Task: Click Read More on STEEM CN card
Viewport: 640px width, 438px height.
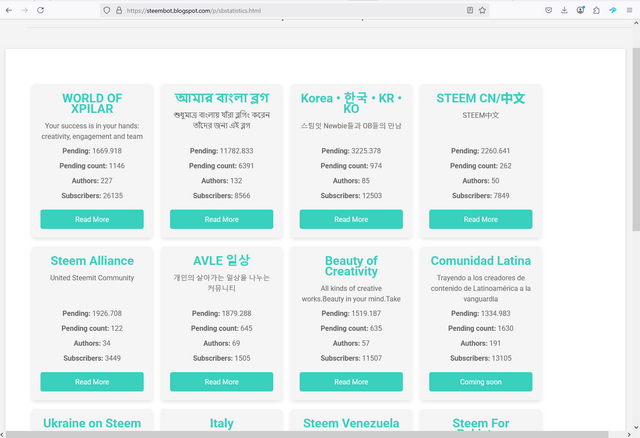Action: tap(480, 219)
